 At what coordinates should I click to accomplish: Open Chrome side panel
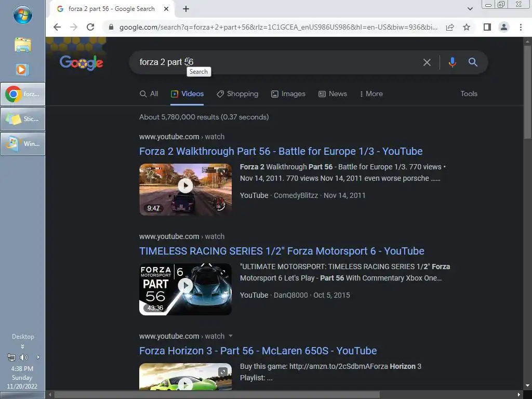point(487,27)
